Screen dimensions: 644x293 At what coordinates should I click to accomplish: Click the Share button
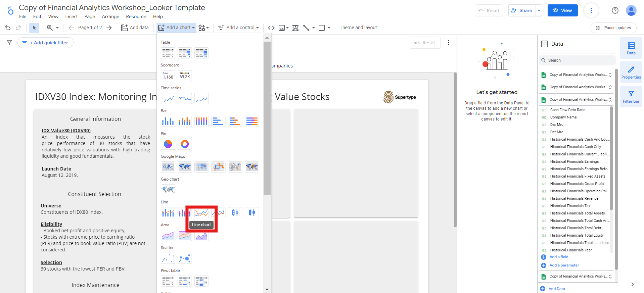click(522, 10)
